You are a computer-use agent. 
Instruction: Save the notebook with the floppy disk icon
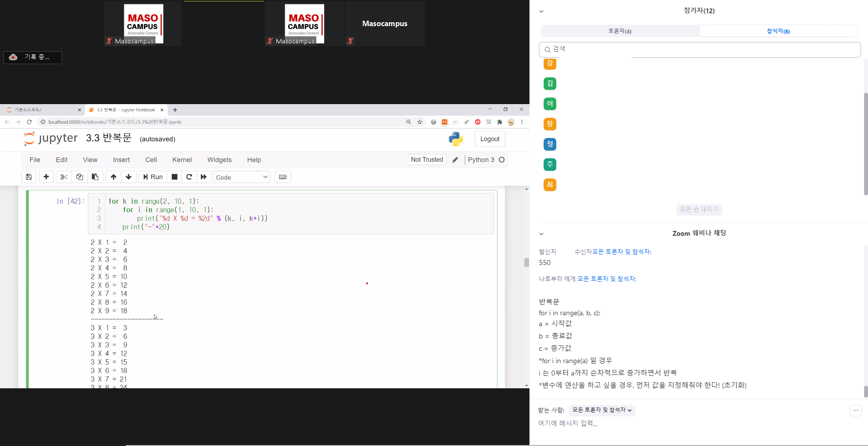pos(29,177)
